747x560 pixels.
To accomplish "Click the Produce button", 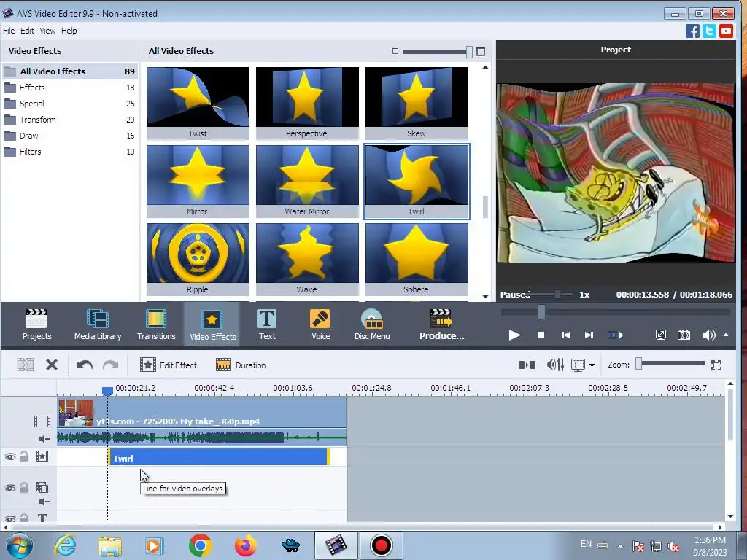I will 441,324.
